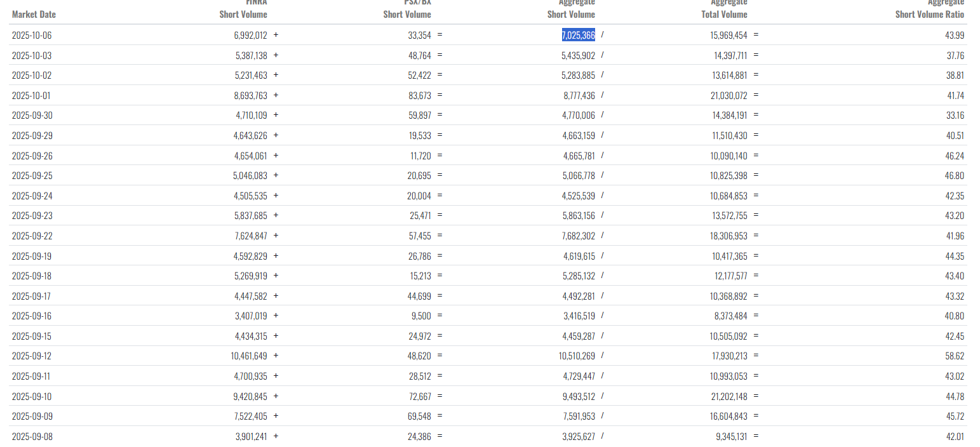The width and height of the screenshot is (980, 447).
Task: Click PSX/BX short volume 69,548
Action: tap(420, 417)
